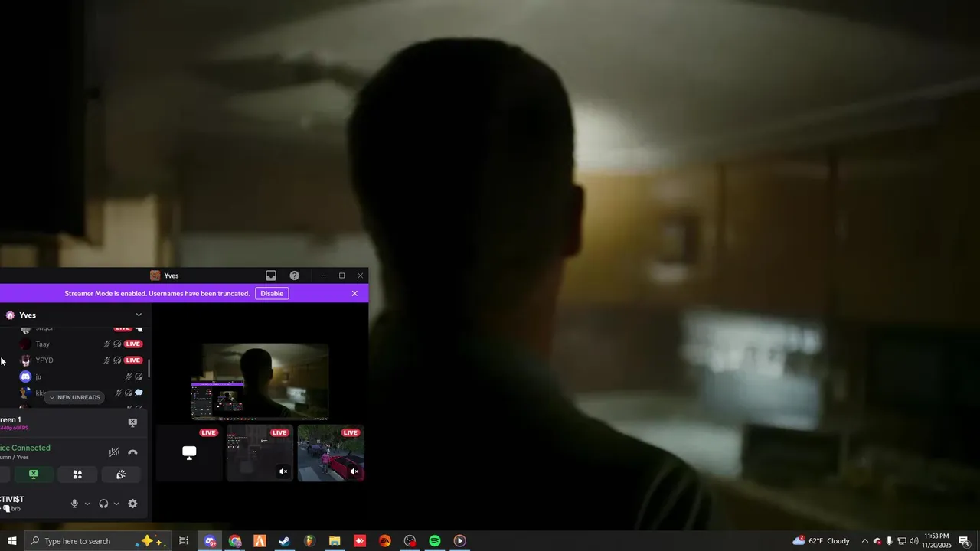Select the stream tile showing red car
Image resolution: width=980 pixels, height=551 pixels.
point(331,453)
